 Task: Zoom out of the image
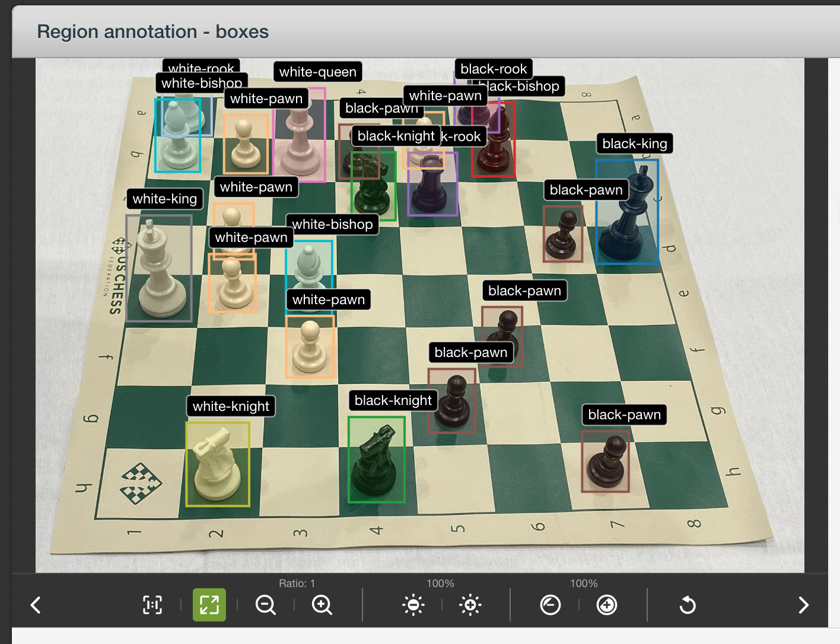click(x=265, y=605)
